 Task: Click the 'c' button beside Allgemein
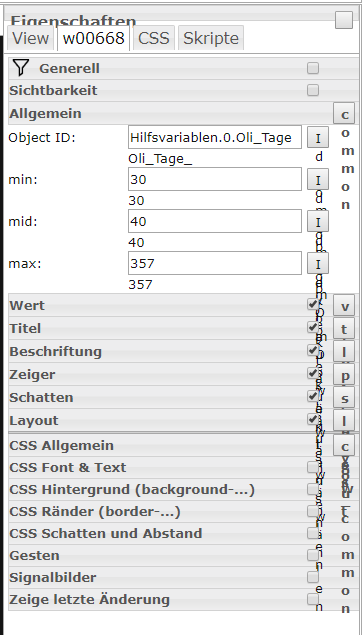coord(344,114)
